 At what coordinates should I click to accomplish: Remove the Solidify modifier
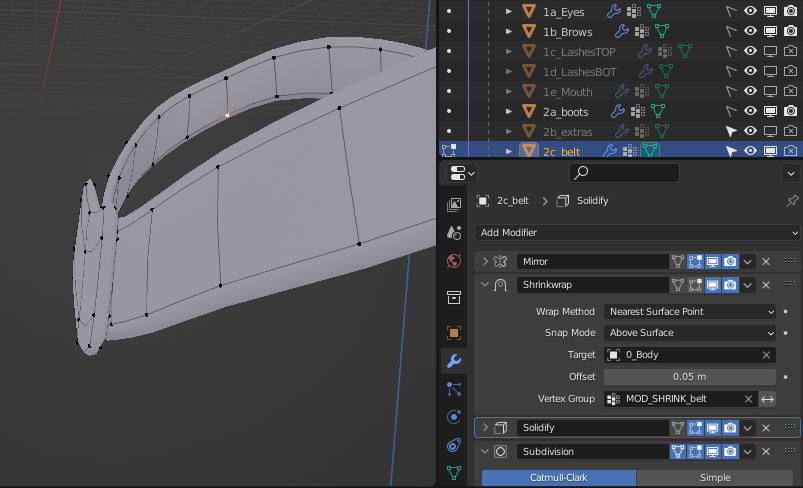766,428
